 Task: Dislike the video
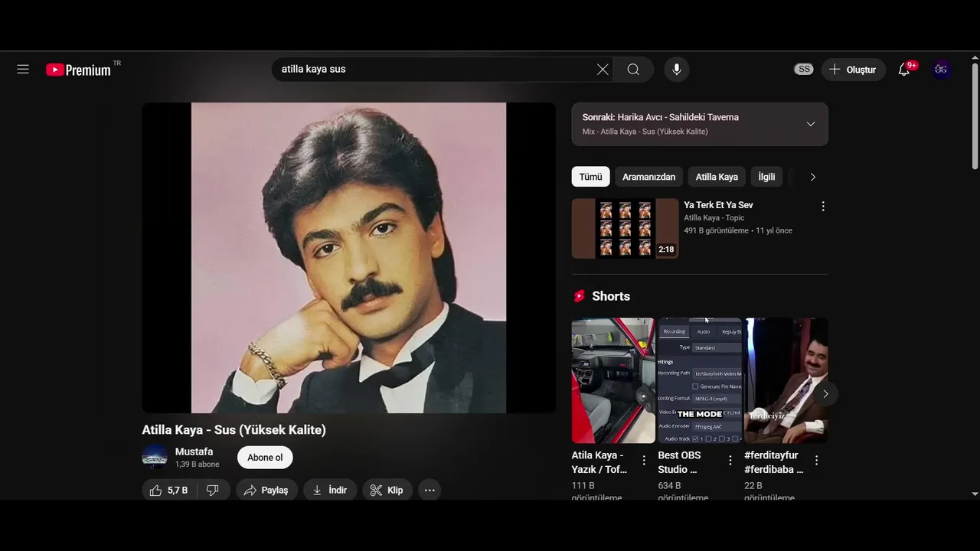coord(214,491)
